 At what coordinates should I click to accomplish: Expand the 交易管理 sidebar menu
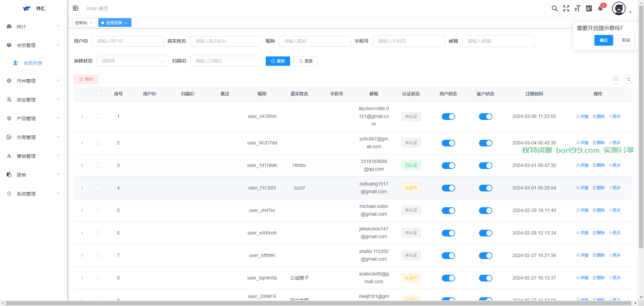(34, 137)
